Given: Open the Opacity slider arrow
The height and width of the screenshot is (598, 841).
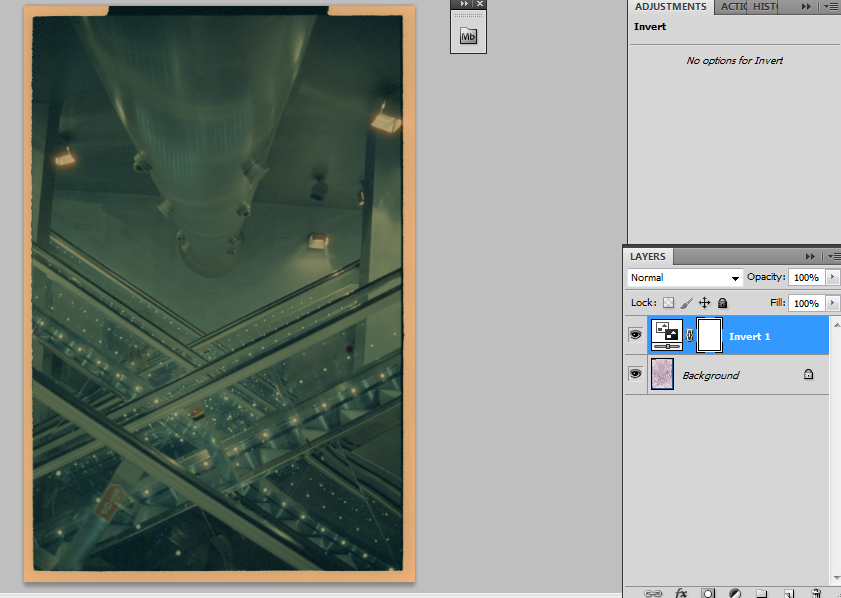Looking at the screenshot, I should tap(832, 277).
